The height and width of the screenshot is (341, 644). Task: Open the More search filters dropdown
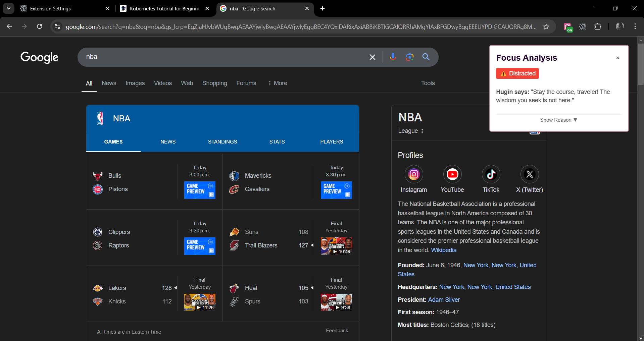(x=278, y=83)
